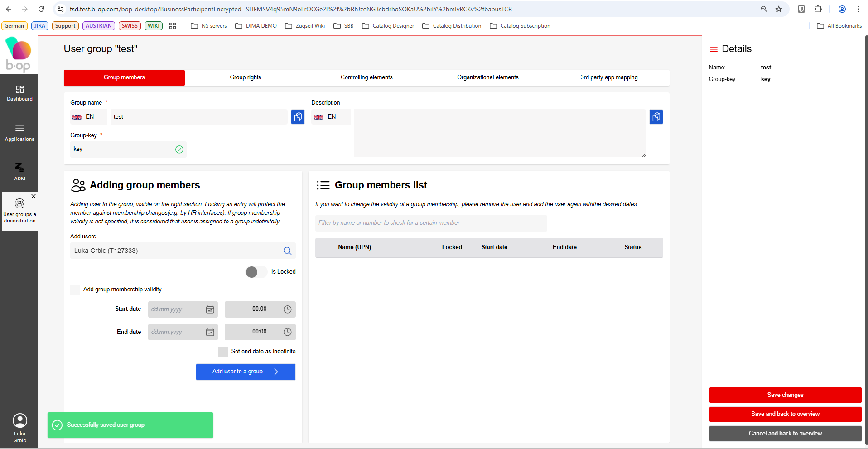The height and width of the screenshot is (449, 868).
Task: Click the search icon in Add users field
Action: point(287,251)
